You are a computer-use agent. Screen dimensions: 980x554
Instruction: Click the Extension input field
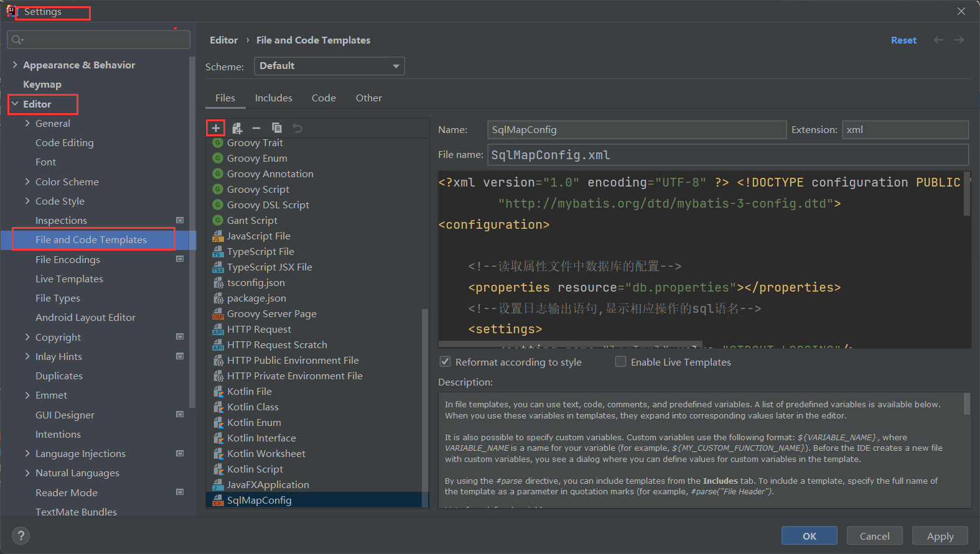[905, 130]
